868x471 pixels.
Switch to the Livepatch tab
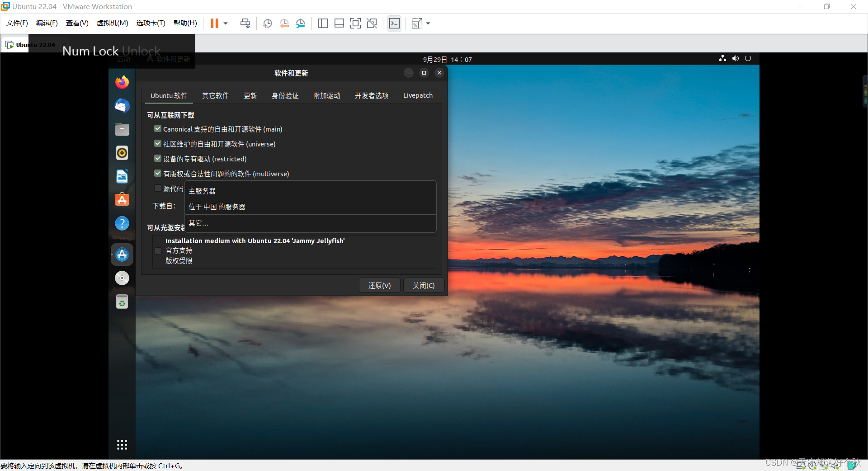coord(418,95)
